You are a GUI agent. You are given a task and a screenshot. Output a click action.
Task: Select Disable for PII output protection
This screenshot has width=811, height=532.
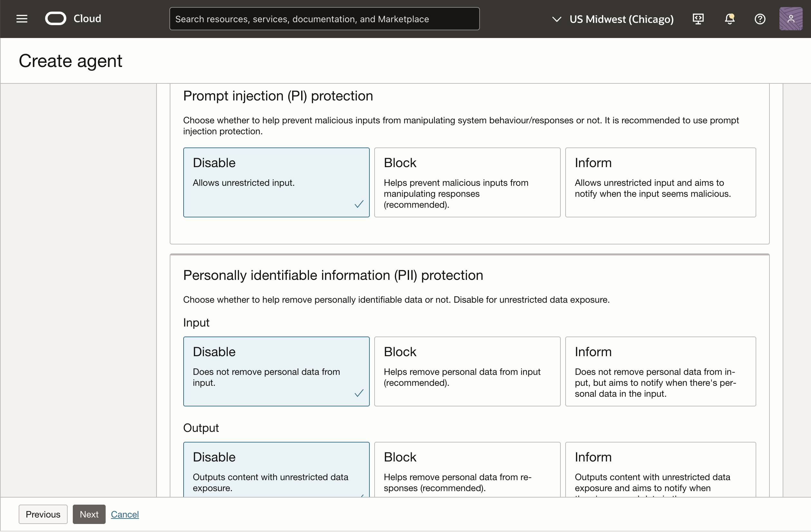[276, 470]
